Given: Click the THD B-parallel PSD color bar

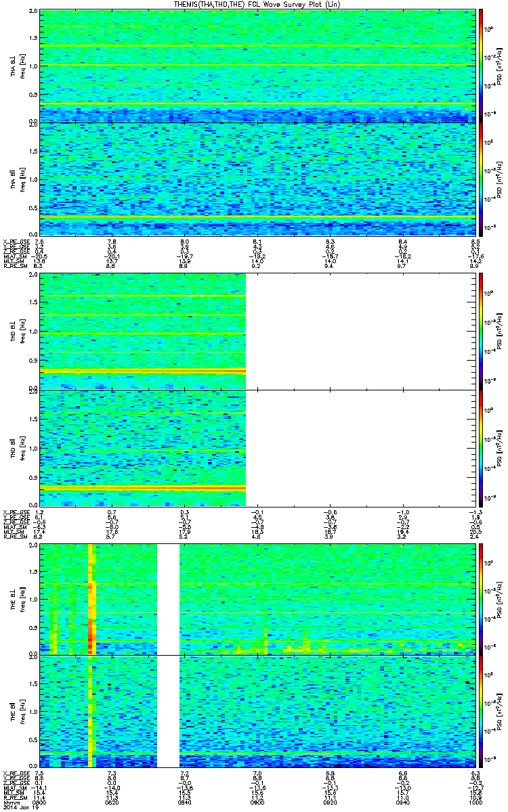Looking at the screenshot, I should click(482, 447).
